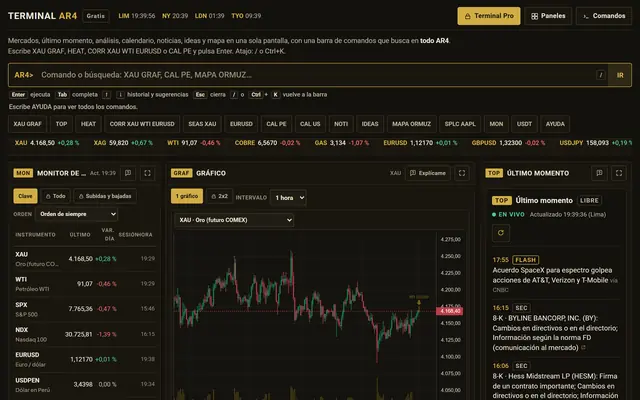This screenshot has width=640, height=400.
Task: Run the MAPA ORMUZ quick command
Action: click(411, 124)
